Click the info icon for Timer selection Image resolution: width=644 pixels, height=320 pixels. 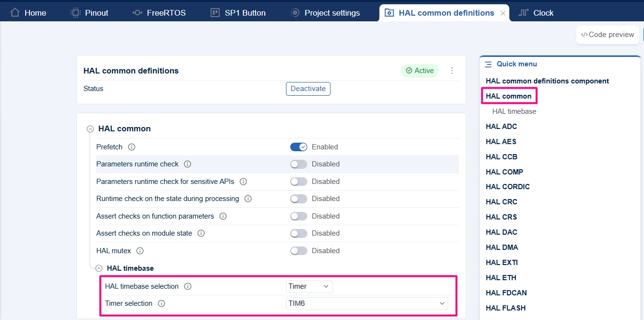click(x=161, y=303)
